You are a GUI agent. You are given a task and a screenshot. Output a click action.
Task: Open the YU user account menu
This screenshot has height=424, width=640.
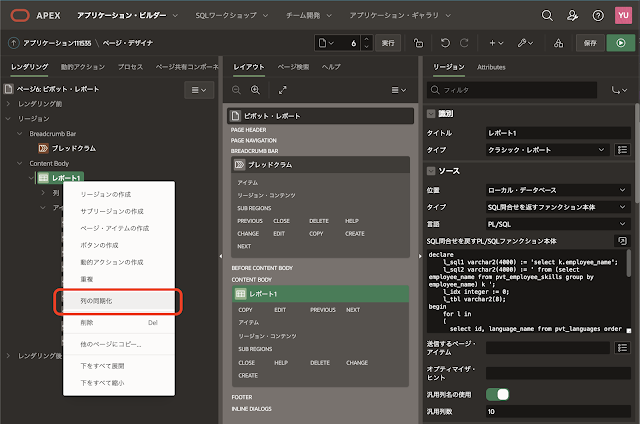[623, 16]
